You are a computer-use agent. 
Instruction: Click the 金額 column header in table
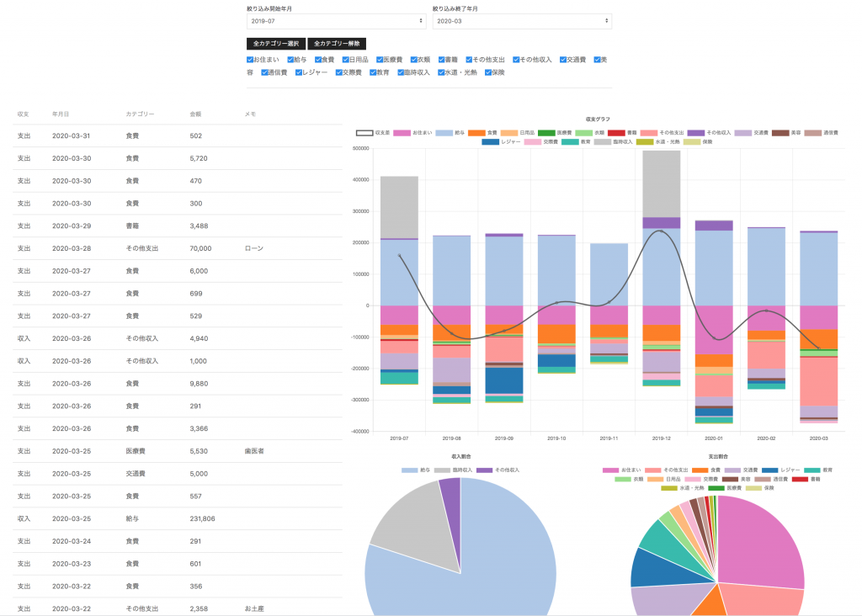195,114
